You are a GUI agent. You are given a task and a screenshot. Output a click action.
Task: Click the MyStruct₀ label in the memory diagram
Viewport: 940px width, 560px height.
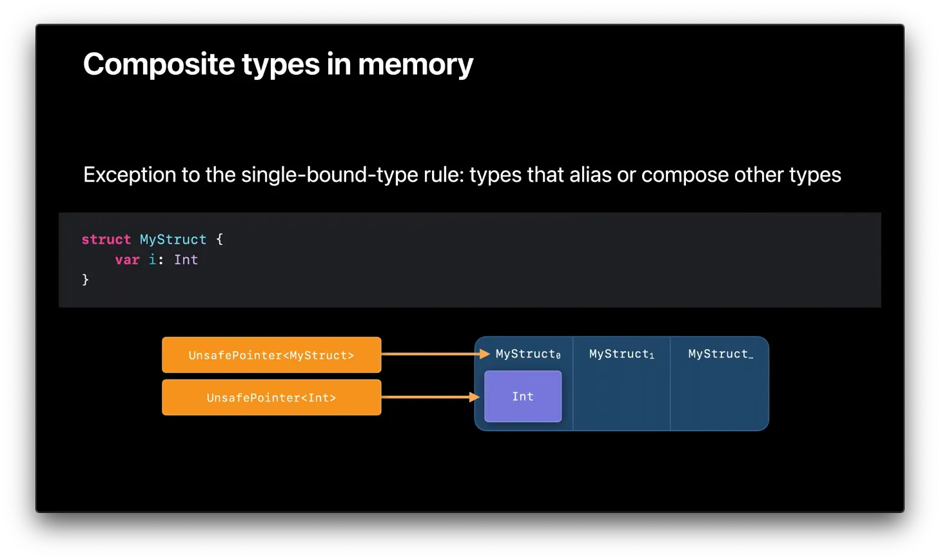click(x=528, y=354)
